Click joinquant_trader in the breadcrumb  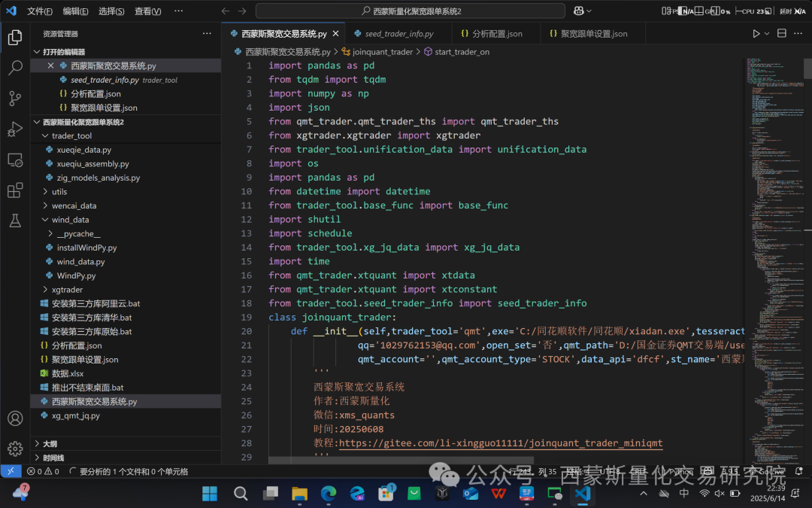click(x=382, y=52)
